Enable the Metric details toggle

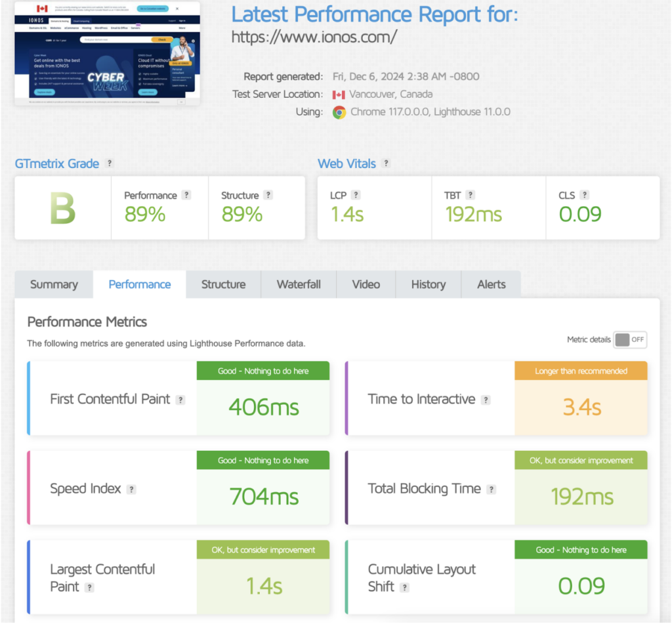coord(631,339)
